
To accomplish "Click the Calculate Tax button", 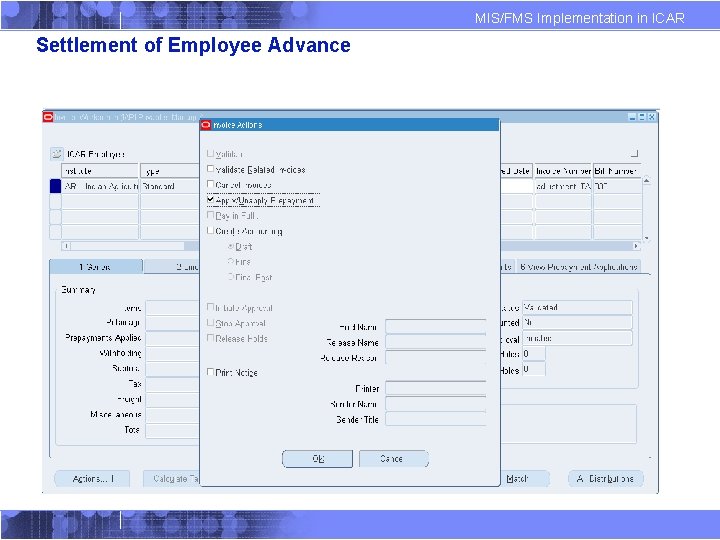I will coord(172,479).
